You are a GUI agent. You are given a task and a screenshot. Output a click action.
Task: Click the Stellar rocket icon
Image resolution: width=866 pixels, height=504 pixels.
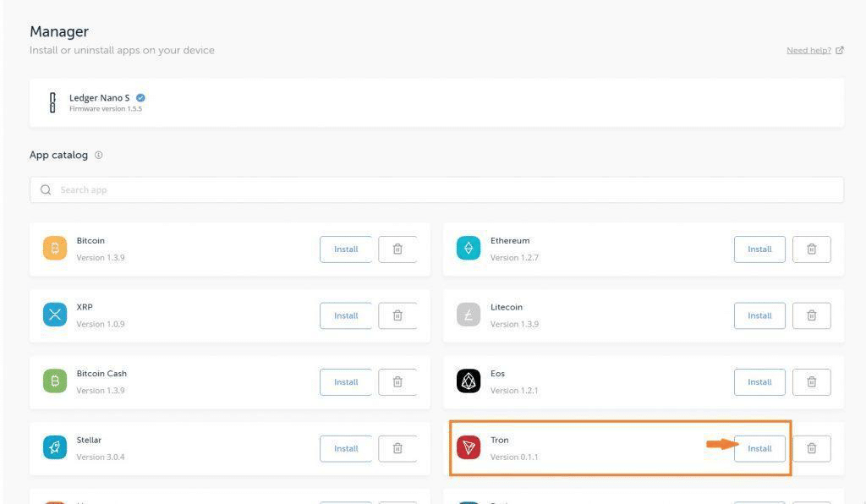coord(55,447)
